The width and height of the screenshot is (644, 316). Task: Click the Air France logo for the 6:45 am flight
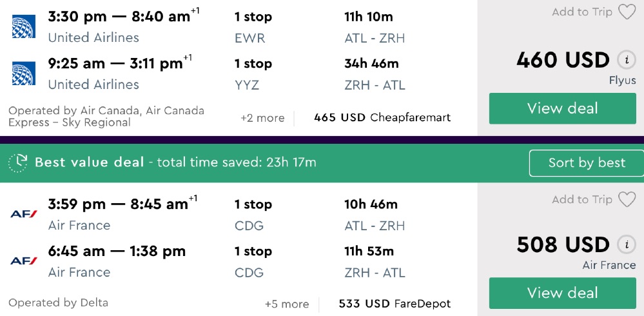pos(24,261)
